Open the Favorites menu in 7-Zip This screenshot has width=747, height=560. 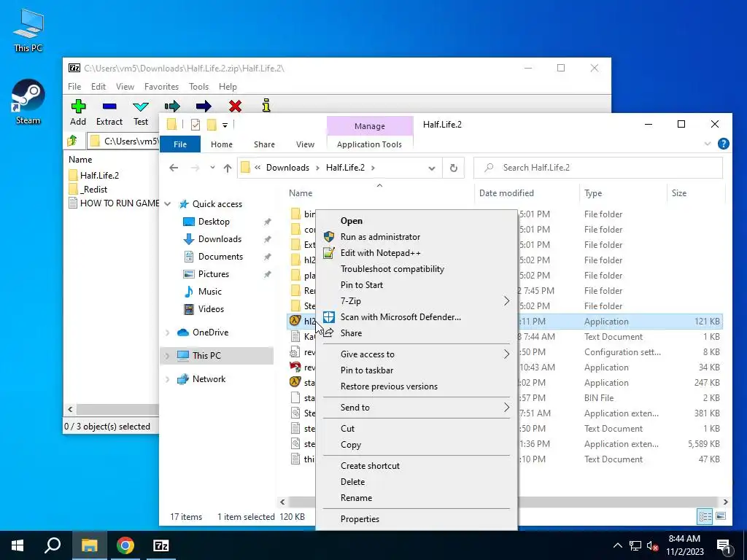tap(161, 87)
